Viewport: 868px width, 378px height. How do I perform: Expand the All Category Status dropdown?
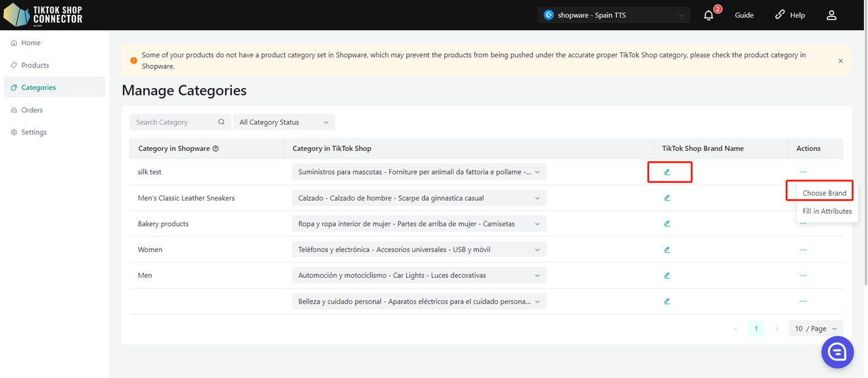[283, 122]
